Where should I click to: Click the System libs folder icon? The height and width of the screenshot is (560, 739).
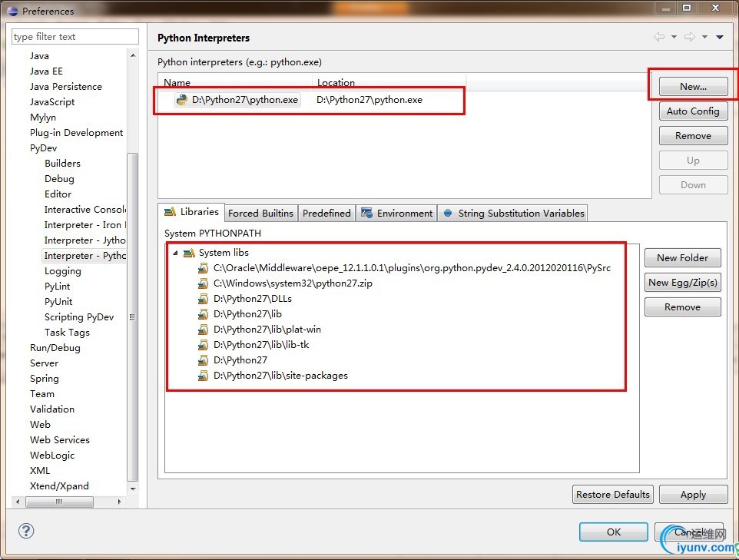pyautogui.click(x=189, y=253)
